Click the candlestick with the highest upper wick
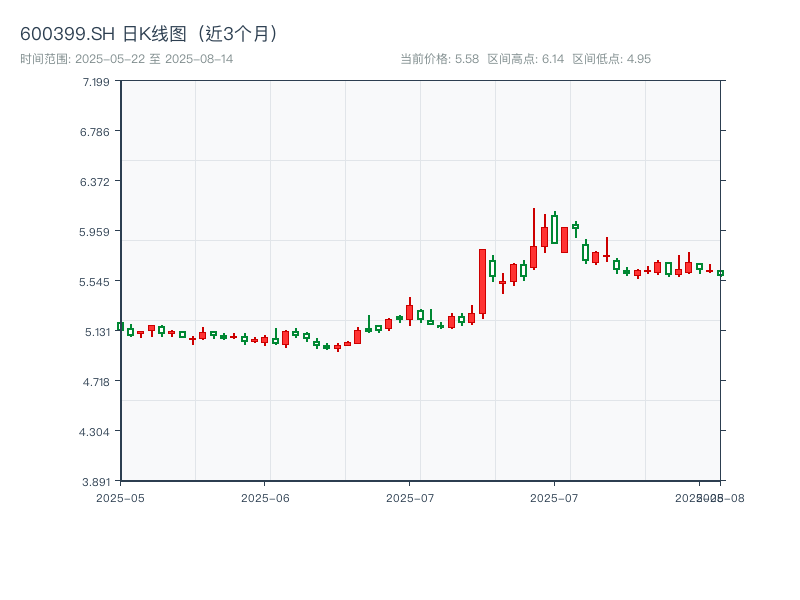The height and width of the screenshot is (600, 800). 534,238
